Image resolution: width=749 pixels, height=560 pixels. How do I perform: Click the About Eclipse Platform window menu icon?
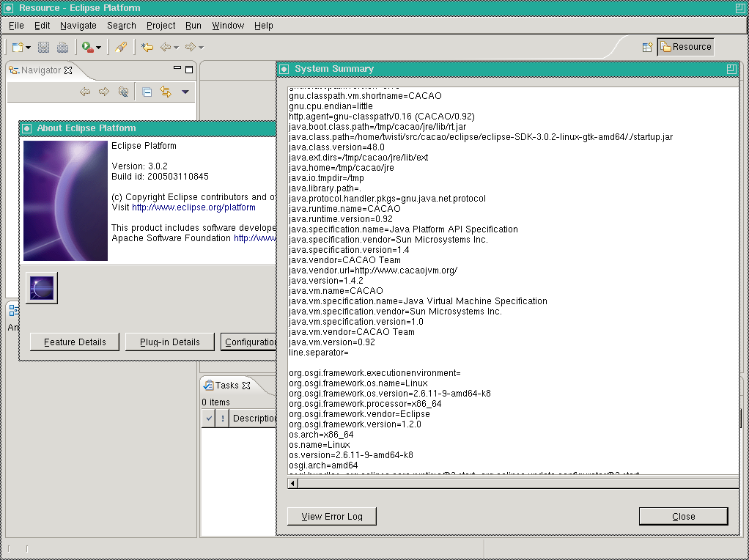pyautogui.click(x=26, y=128)
